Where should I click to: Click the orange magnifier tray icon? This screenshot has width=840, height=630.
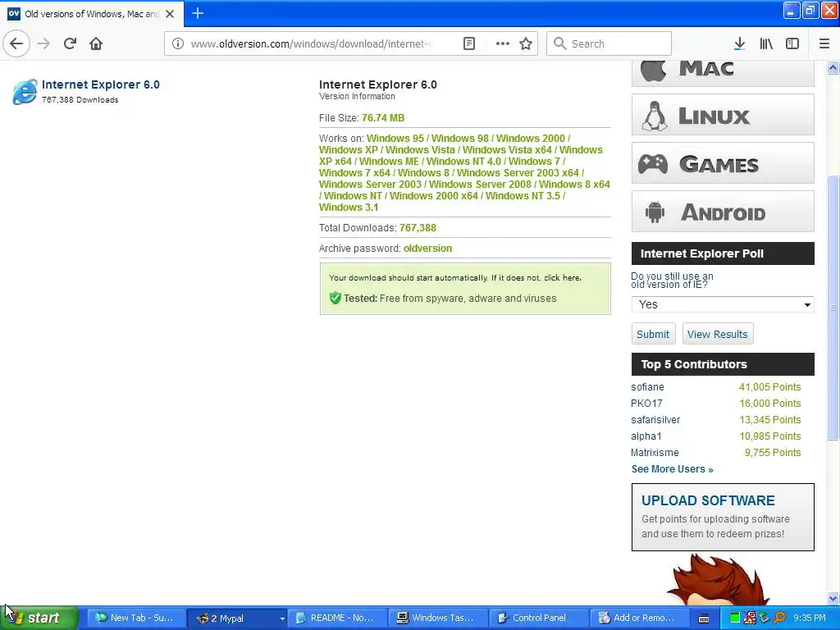click(779, 618)
